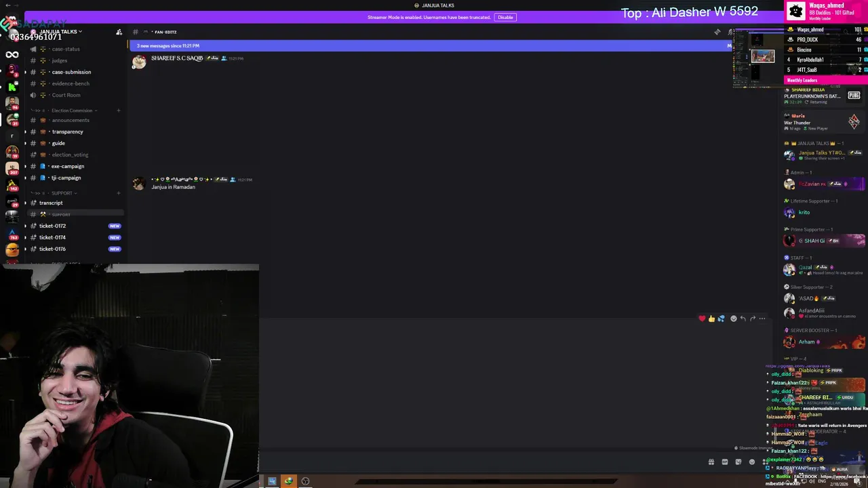This screenshot has width=868, height=488.
Task: Click the pinned messages icon in channel header
Action: pos(717,32)
